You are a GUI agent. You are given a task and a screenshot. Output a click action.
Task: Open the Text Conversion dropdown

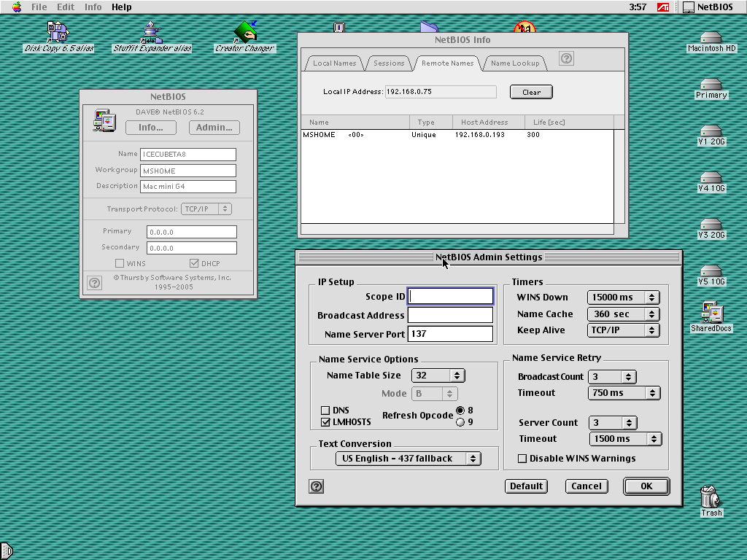point(409,458)
